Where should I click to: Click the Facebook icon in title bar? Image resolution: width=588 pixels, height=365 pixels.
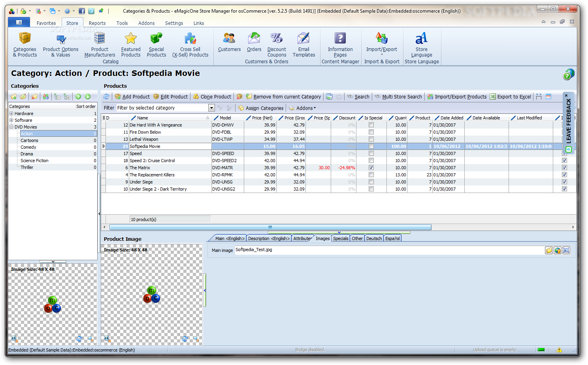(x=82, y=11)
